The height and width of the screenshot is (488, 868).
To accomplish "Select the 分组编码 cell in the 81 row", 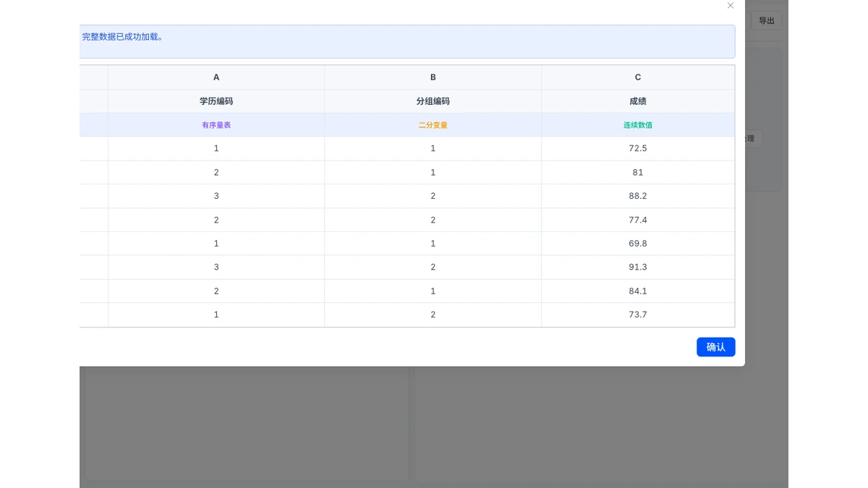I will click(433, 172).
